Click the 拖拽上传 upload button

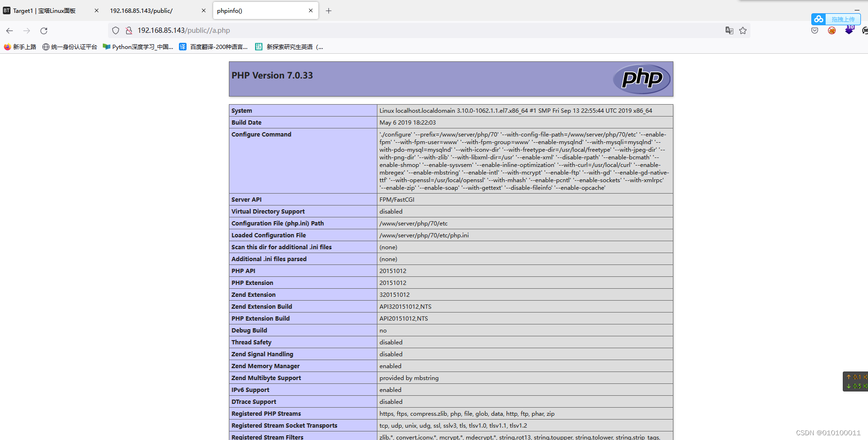(843, 20)
